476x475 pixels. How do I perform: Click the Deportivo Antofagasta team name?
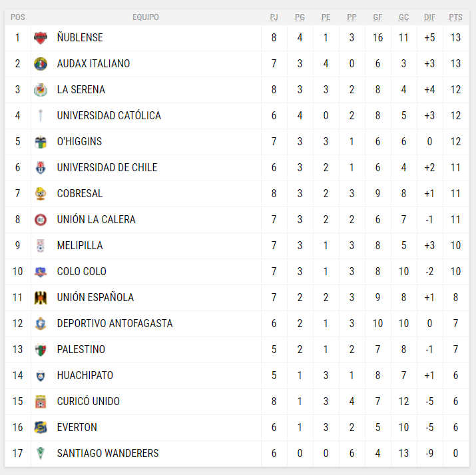(115, 324)
